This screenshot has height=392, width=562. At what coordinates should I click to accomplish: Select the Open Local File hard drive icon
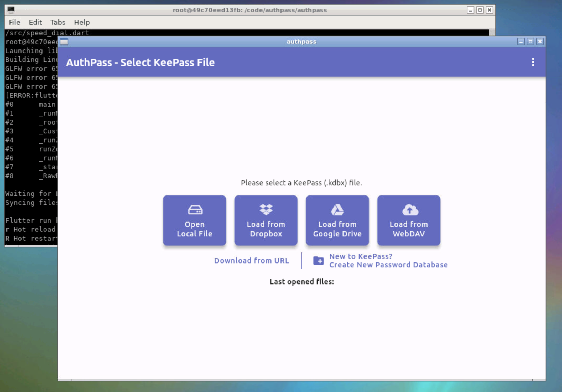point(195,210)
